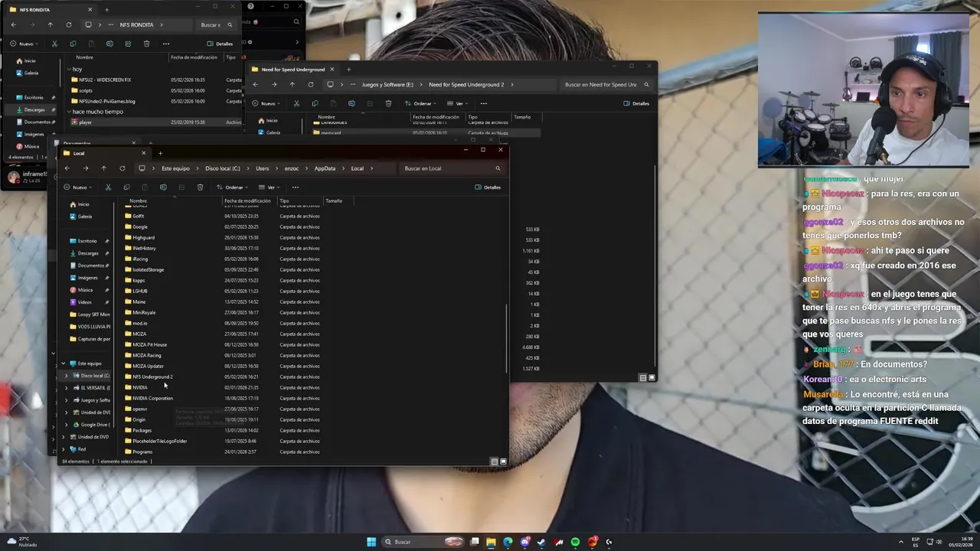Click the Users breadcrumb segment
Viewport: 980px width, 551px height.
coord(263,168)
